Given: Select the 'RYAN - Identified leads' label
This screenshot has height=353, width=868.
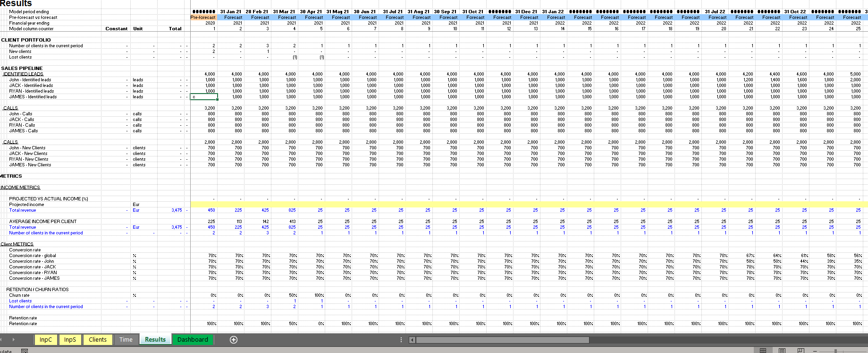Looking at the screenshot, I should click(x=32, y=91).
